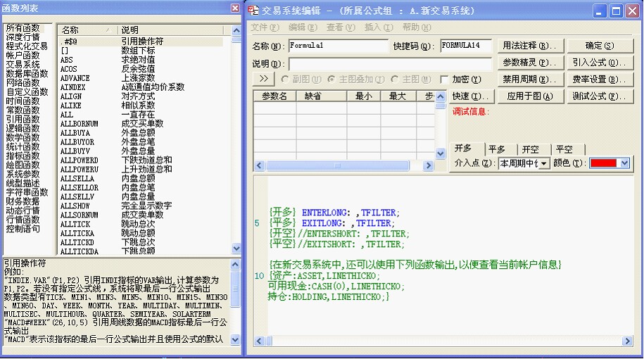Open the 参数精灵 parameter wizard

coord(530,63)
